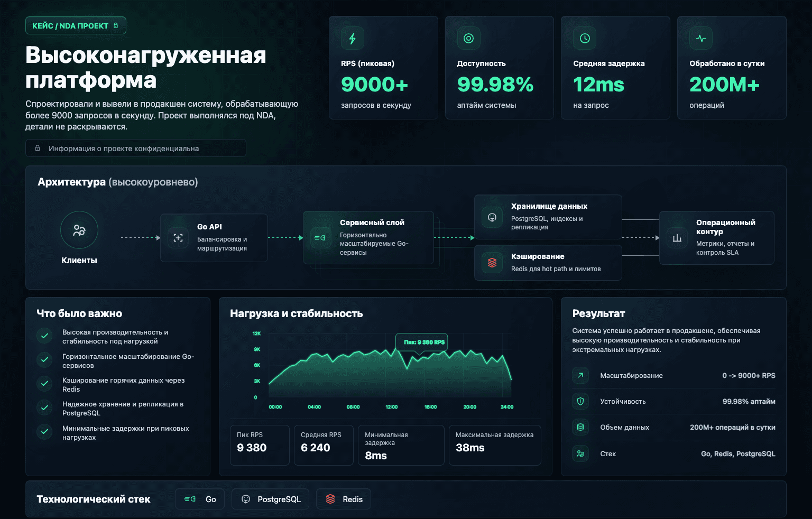Click the Результат section heading

coord(598,313)
